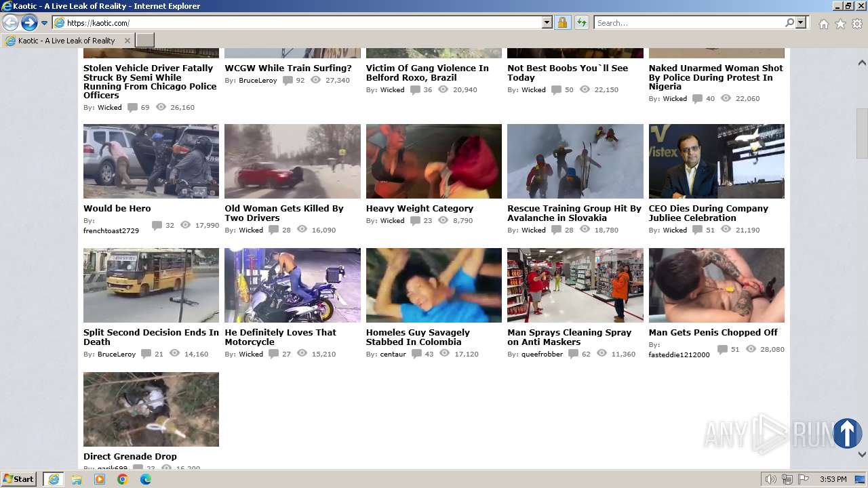Open the Tools gear icon
Screen dimensions: 868x488
pos(857,24)
